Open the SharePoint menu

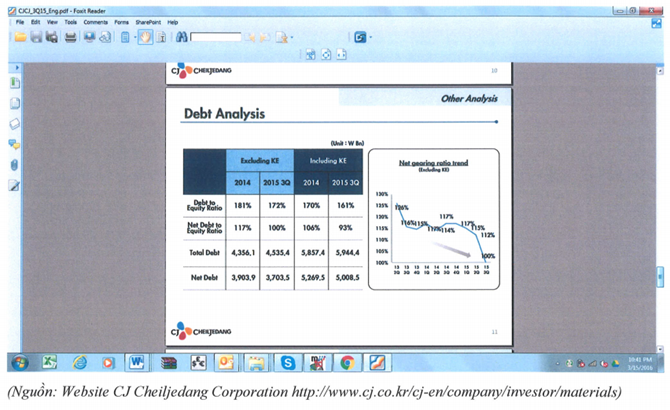(x=148, y=21)
